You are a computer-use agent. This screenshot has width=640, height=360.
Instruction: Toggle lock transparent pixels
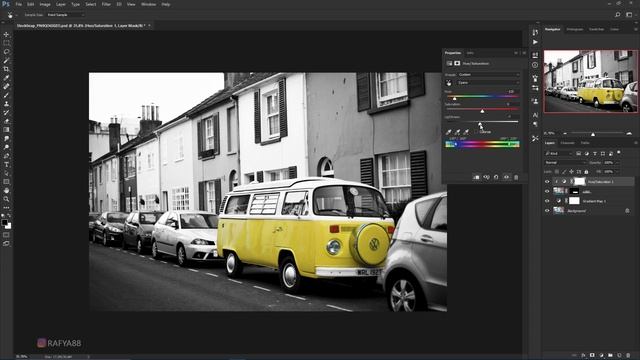tap(557, 172)
